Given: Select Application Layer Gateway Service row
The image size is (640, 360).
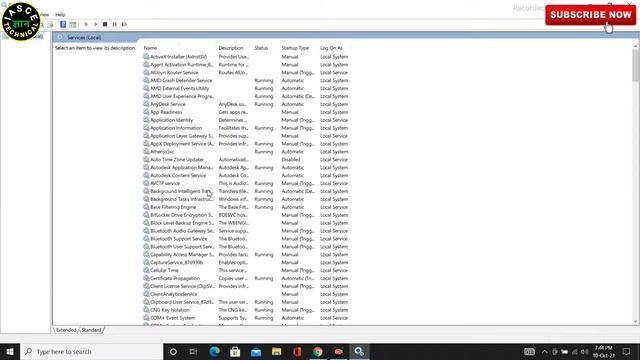Looking at the screenshot, I should pyautogui.click(x=246, y=136).
